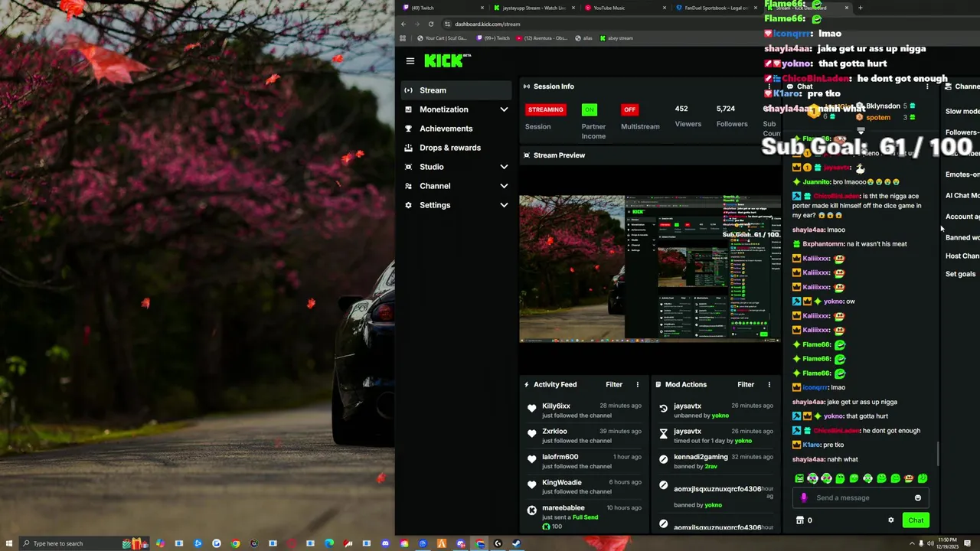Image resolution: width=980 pixels, height=551 pixels.
Task: Click Set goals in the right panel
Action: (x=960, y=274)
